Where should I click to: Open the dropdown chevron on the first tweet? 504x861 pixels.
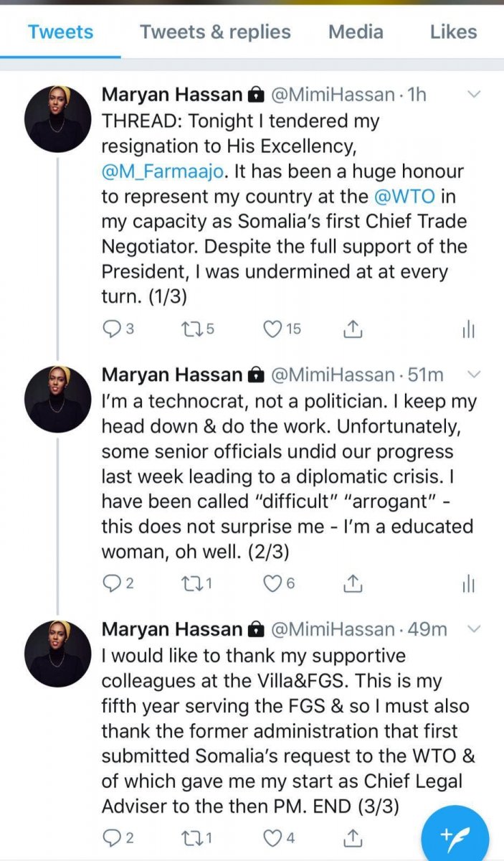(x=475, y=95)
